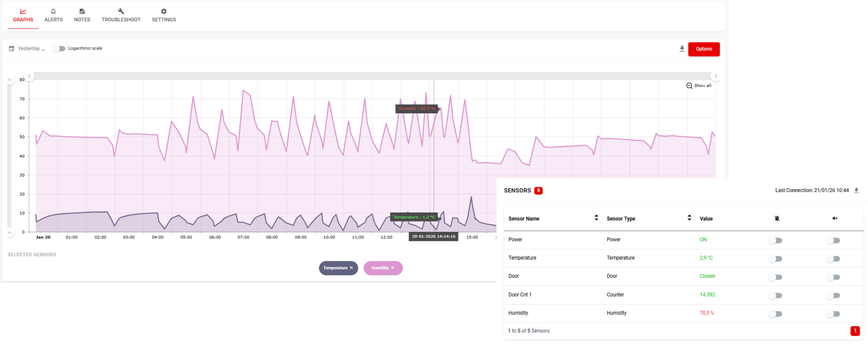
Task: Enable the Logarithmic scale switch
Action: coord(59,48)
